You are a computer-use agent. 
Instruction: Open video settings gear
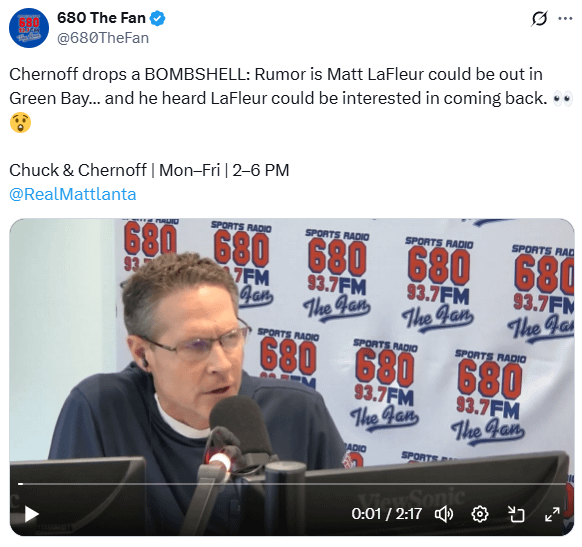(x=480, y=514)
